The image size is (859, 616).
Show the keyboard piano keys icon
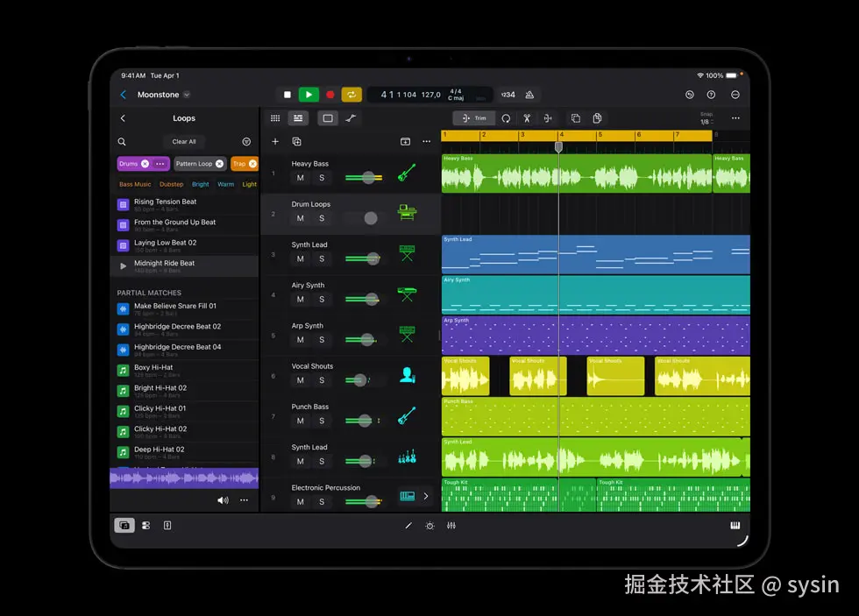[x=735, y=526]
